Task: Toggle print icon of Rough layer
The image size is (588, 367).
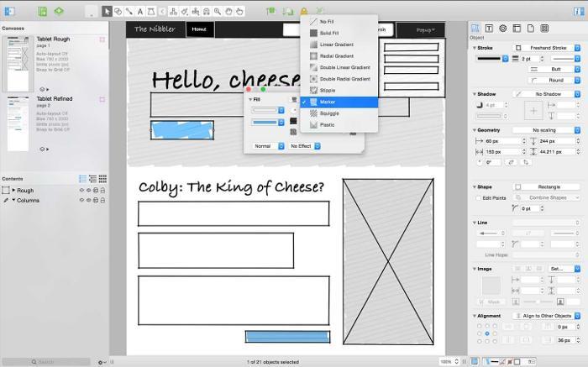Action: point(96,190)
